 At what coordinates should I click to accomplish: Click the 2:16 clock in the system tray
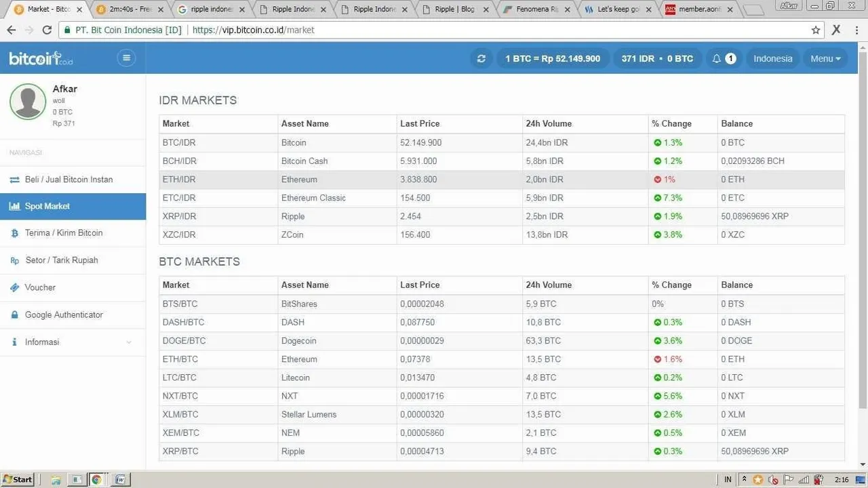pos(842,480)
